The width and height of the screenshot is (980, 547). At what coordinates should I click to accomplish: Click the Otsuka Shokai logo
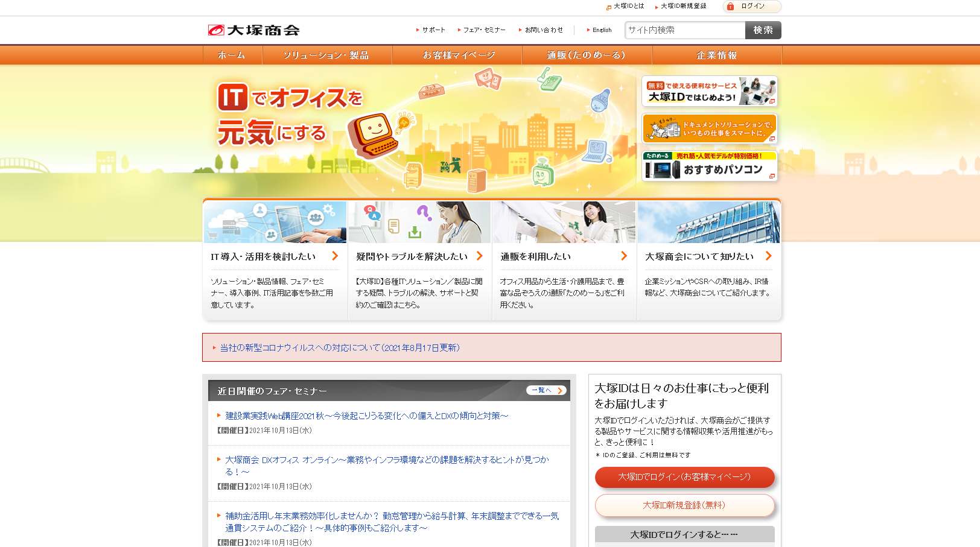tap(253, 30)
